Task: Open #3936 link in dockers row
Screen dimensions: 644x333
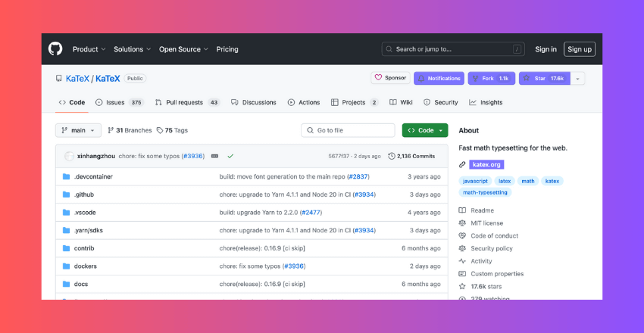Action: coord(294,266)
